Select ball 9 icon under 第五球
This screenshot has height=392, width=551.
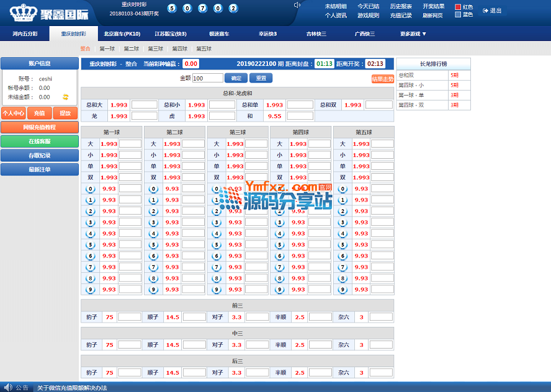[x=343, y=290]
